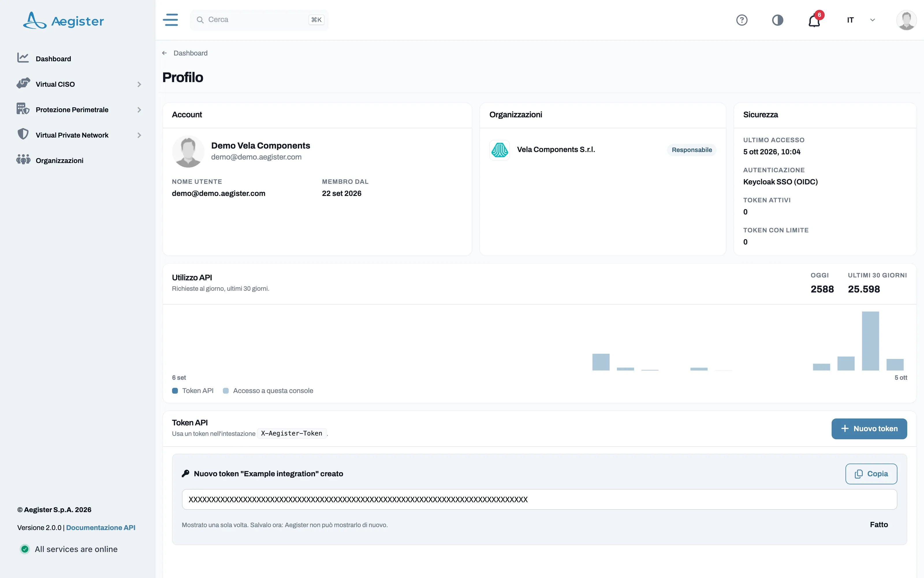Image resolution: width=924 pixels, height=578 pixels.
Task: Click the search magnifier icon
Action: point(200,20)
